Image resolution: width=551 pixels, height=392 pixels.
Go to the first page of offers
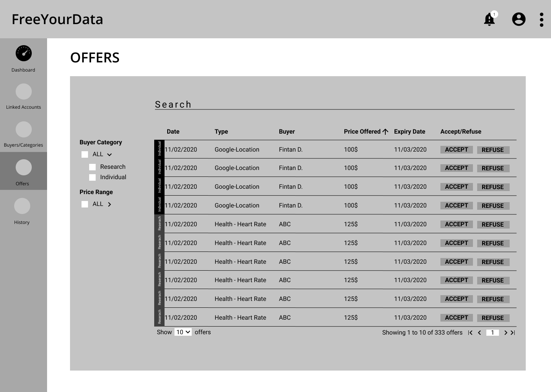pyautogui.click(x=470, y=333)
